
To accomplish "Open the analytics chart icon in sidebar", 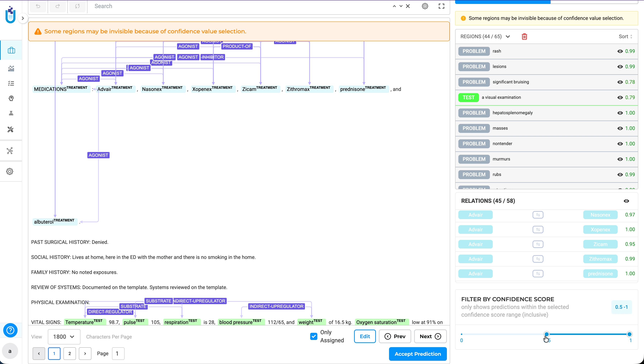I will (x=11, y=68).
